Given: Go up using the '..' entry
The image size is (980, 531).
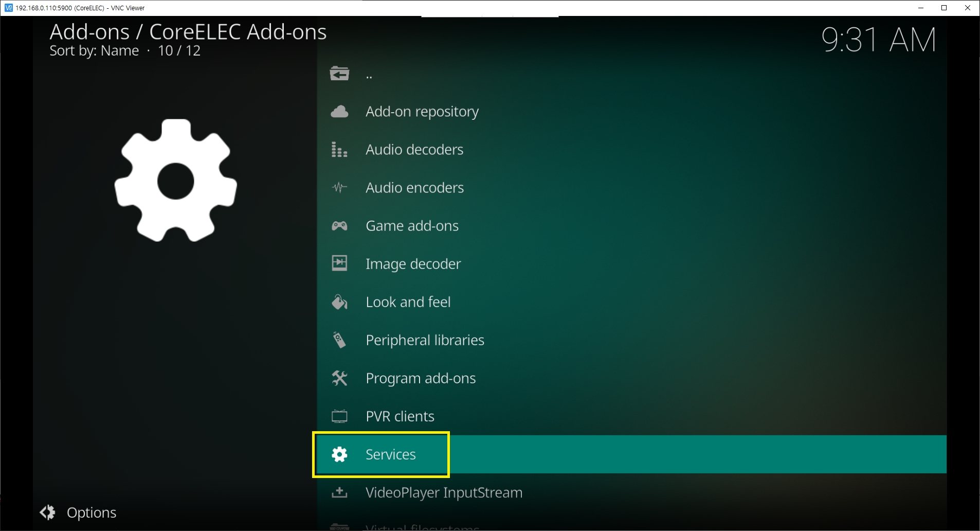Looking at the screenshot, I should tap(631, 74).
